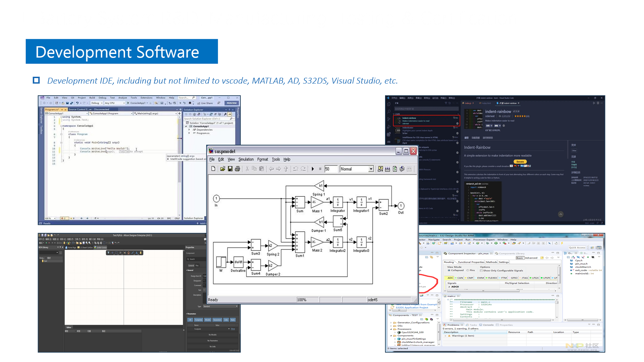Click Save disk icon in suspmodel toolbar
Viewport: 644px width, 362px height.
tap(230, 169)
